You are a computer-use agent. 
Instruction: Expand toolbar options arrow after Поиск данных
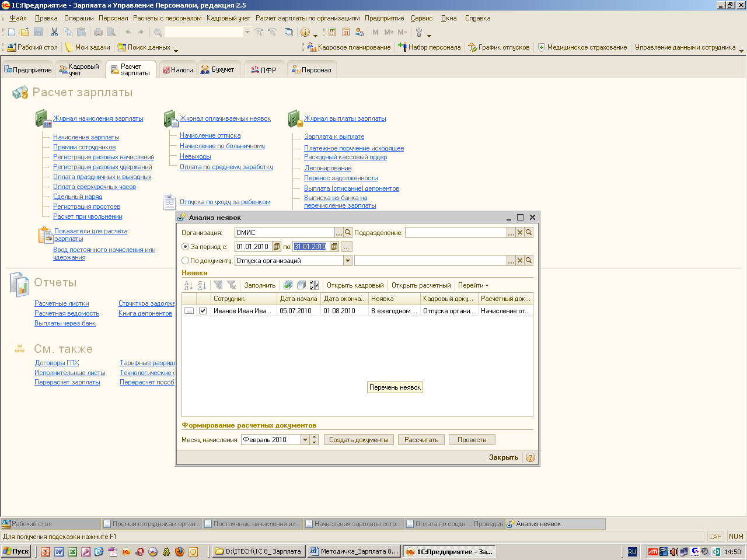pyautogui.click(x=176, y=50)
